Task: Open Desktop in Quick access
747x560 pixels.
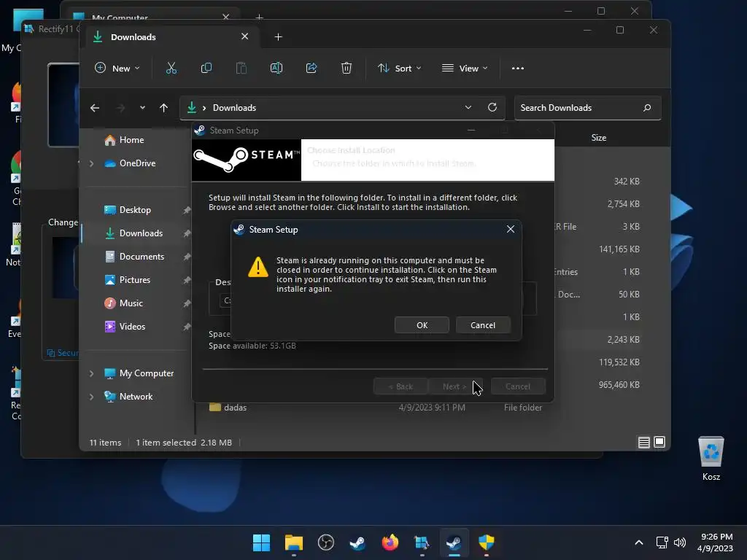Action: tap(135, 210)
